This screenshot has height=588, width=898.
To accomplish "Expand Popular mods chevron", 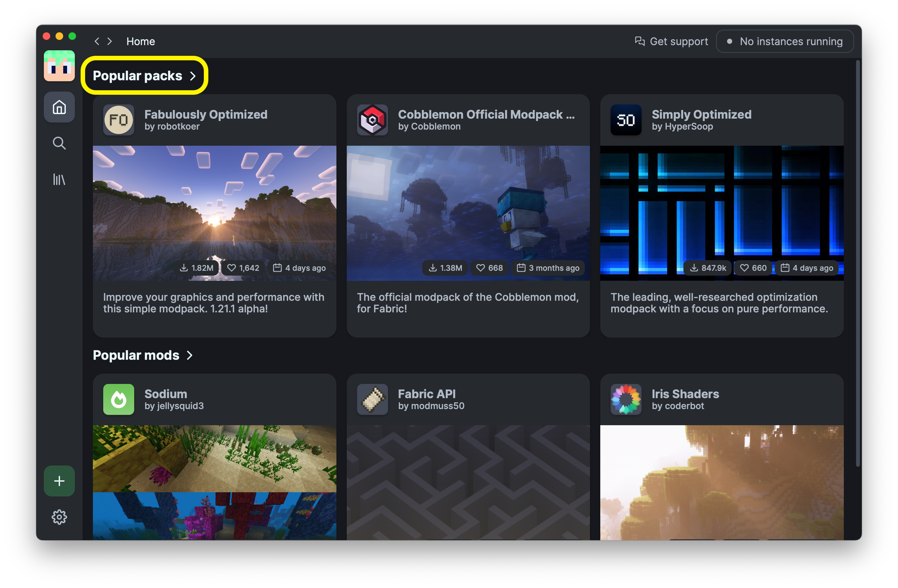I will (x=190, y=355).
